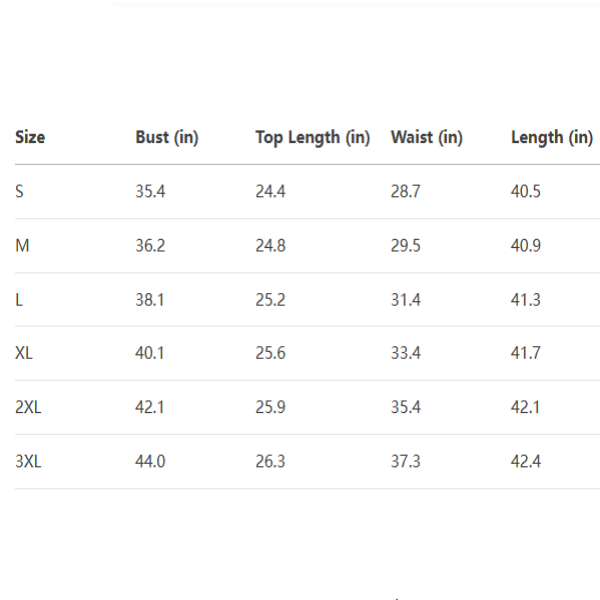Select the 2XL size row label
Viewport: 600px width, 600px height.
(28, 407)
